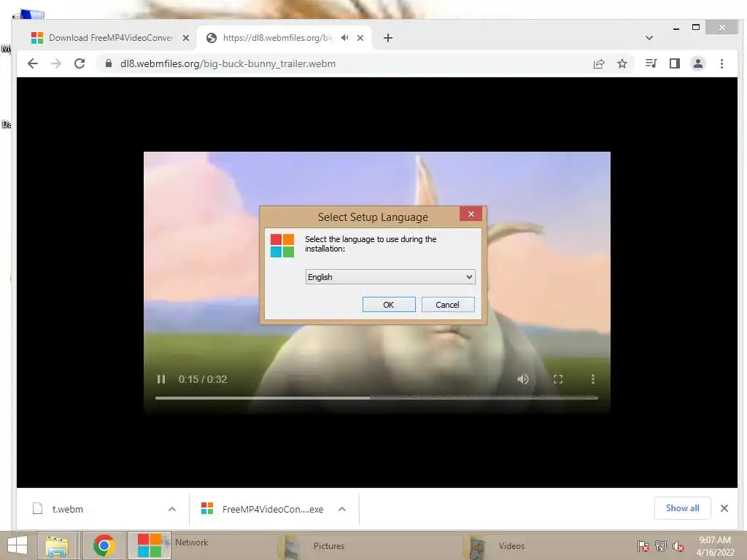This screenshot has height=560, width=747.
Task: Click the installer logo in setup dialog
Action: point(282,245)
